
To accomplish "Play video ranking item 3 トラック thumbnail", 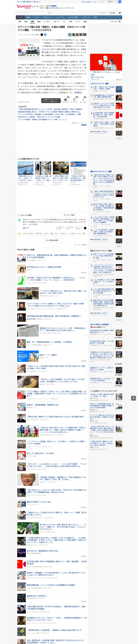I will point(119,282).
